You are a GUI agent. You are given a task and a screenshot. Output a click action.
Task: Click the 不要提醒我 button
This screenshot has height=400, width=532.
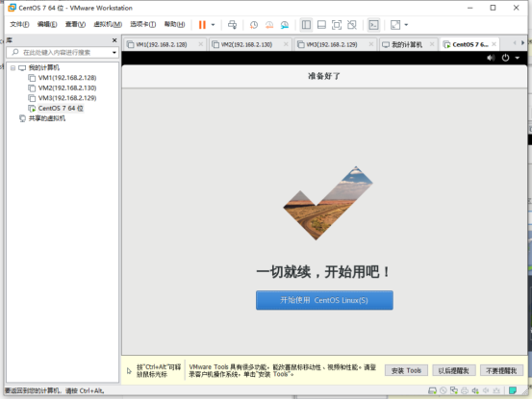tap(501, 370)
